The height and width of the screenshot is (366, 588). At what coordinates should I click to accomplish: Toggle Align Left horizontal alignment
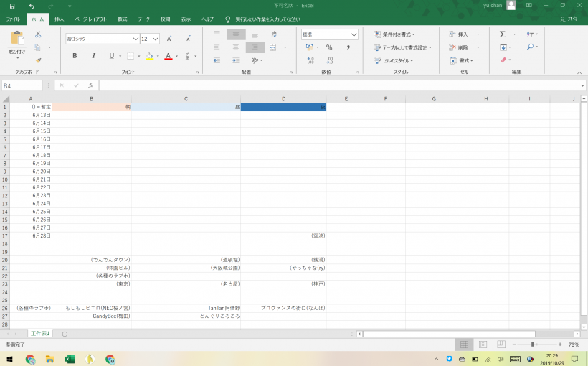click(x=217, y=47)
